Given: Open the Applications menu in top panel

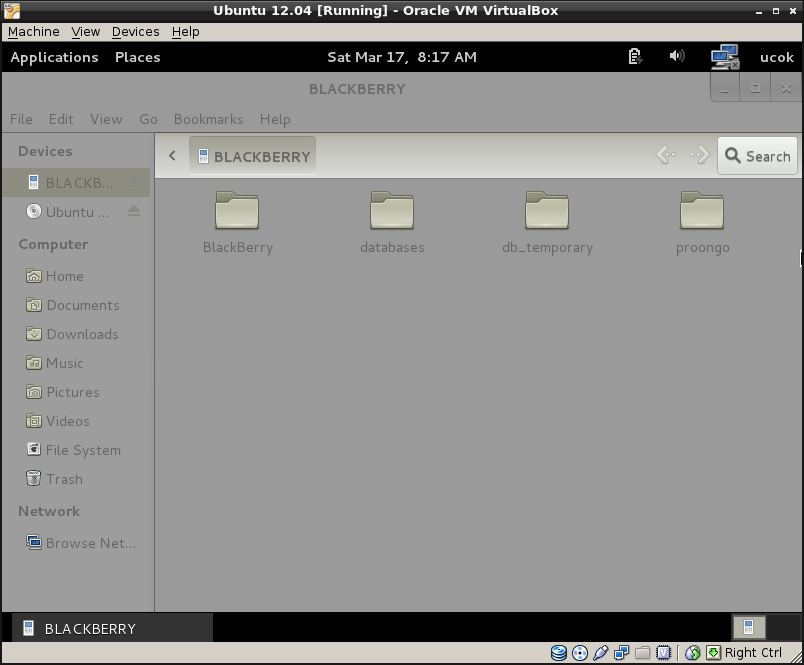Looking at the screenshot, I should pyautogui.click(x=54, y=57).
